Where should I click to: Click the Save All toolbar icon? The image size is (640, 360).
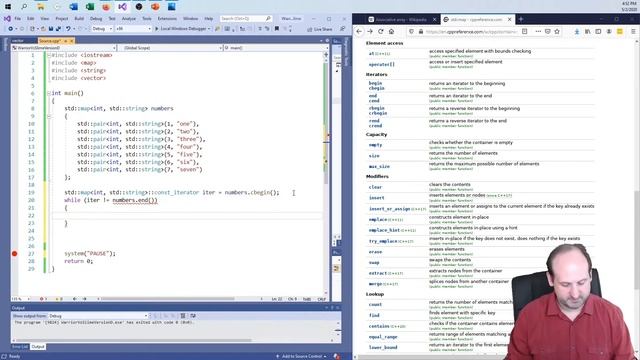pyautogui.click(x=58, y=29)
